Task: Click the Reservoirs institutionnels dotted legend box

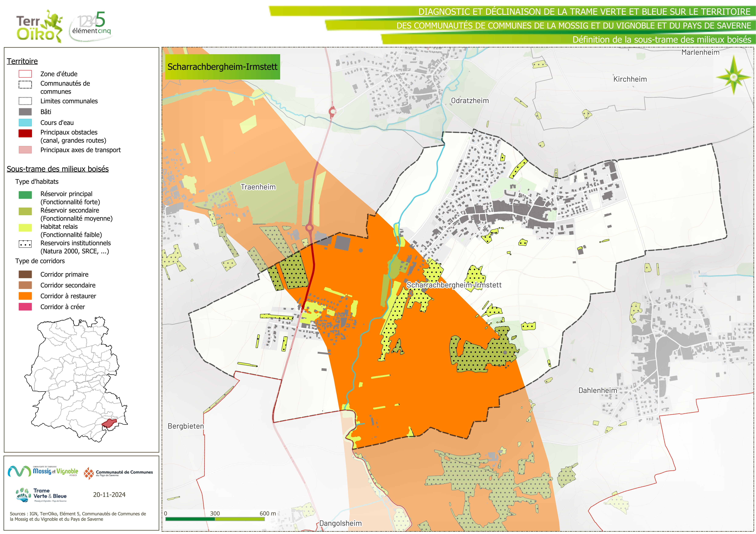Action: [25, 244]
